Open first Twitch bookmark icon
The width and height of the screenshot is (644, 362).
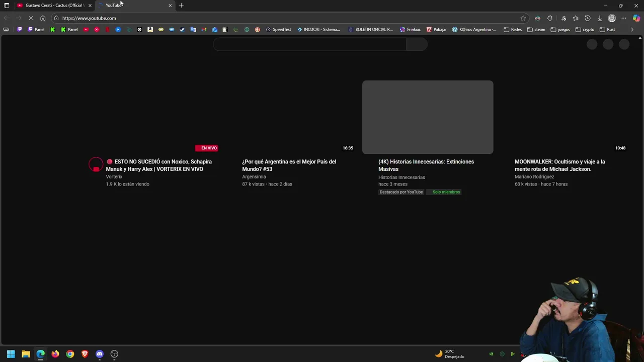click(x=20, y=29)
